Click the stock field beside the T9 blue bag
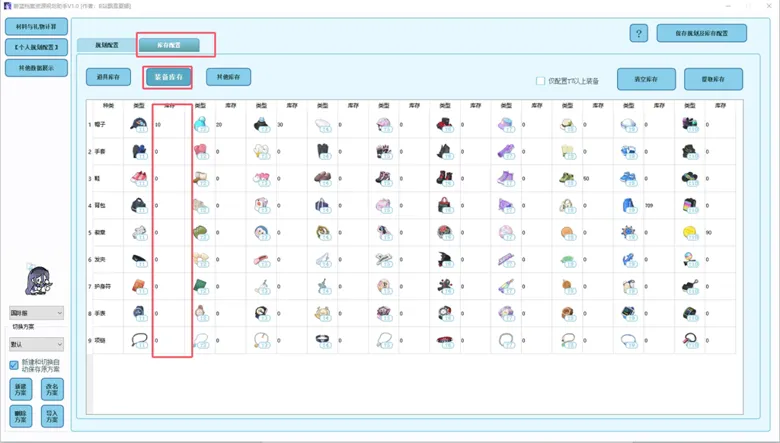Viewport: 780px width, 443px height. 659,205
